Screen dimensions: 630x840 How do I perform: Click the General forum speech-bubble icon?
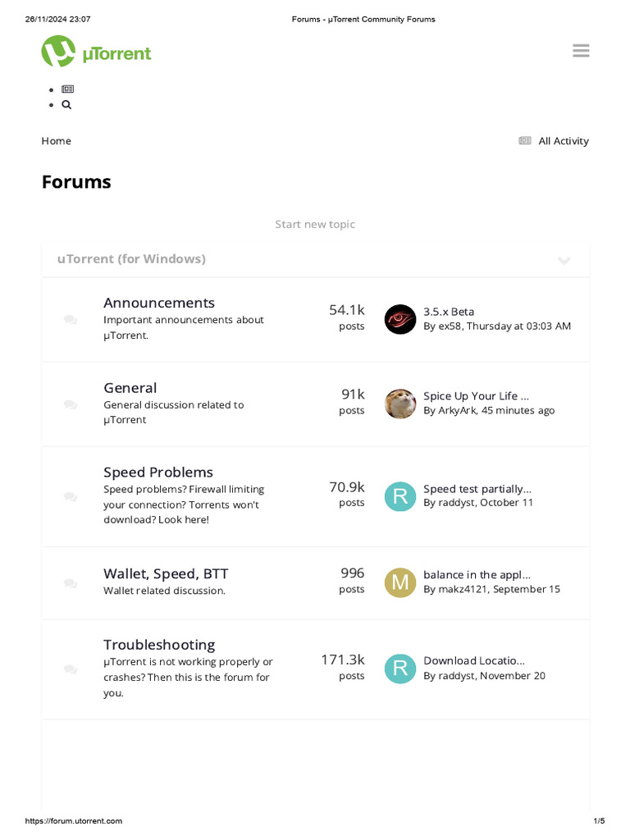71,404
